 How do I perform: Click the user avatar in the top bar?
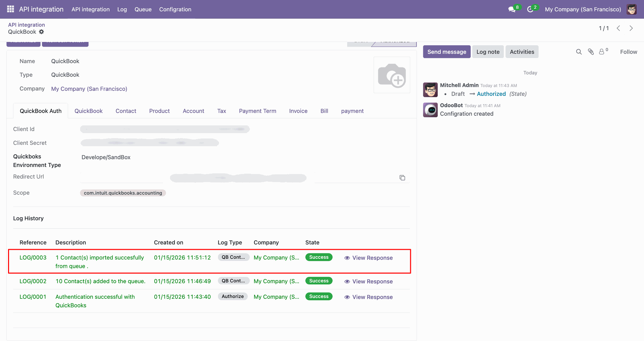(632, 9)
